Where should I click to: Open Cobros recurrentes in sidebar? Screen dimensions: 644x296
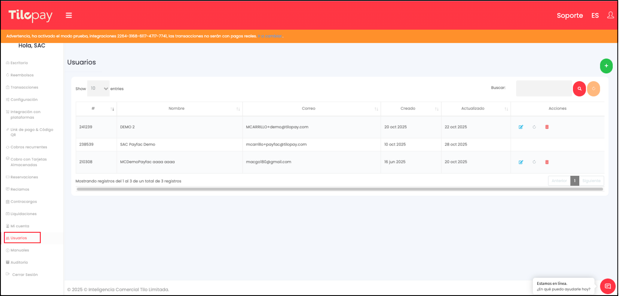(27, 147)
